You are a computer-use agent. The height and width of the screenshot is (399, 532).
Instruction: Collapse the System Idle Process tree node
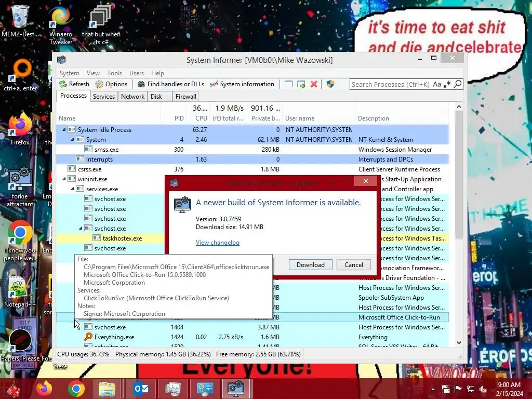(x=64, y=129)
